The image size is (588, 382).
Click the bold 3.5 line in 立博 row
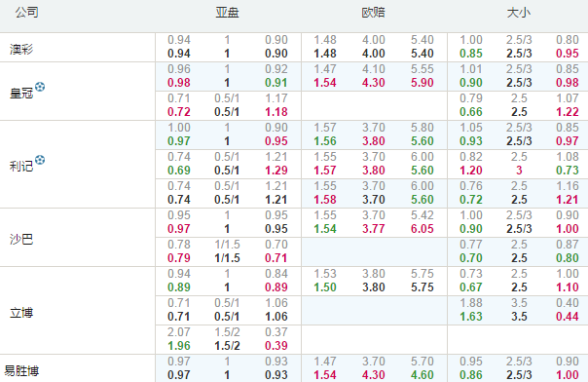[519, 317]
